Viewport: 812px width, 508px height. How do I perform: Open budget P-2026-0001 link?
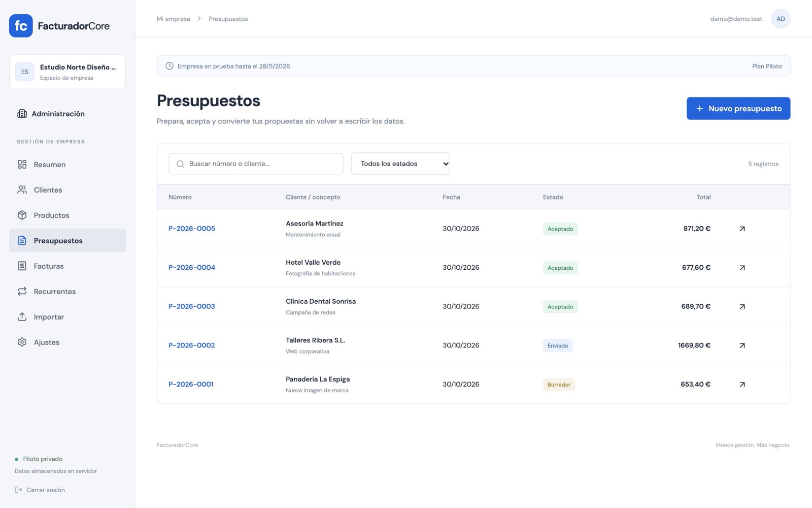click(191, 385)
